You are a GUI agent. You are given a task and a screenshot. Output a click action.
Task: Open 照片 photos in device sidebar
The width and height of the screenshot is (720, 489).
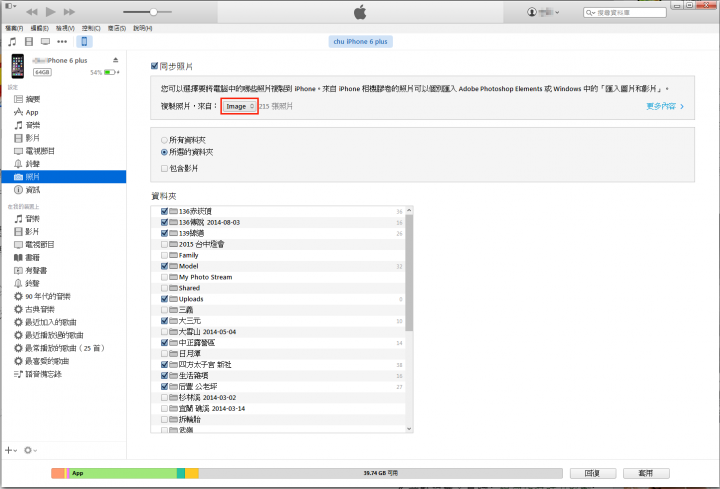point(64,177)
